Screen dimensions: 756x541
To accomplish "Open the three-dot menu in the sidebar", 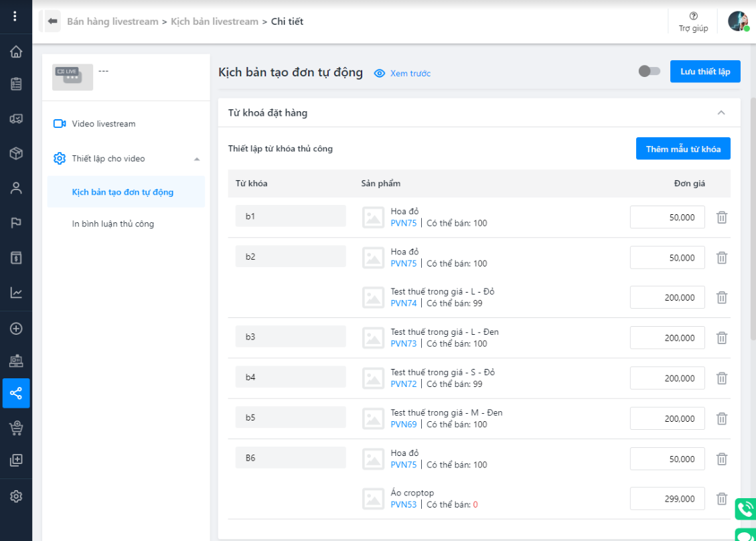I will tap(15, 16).
